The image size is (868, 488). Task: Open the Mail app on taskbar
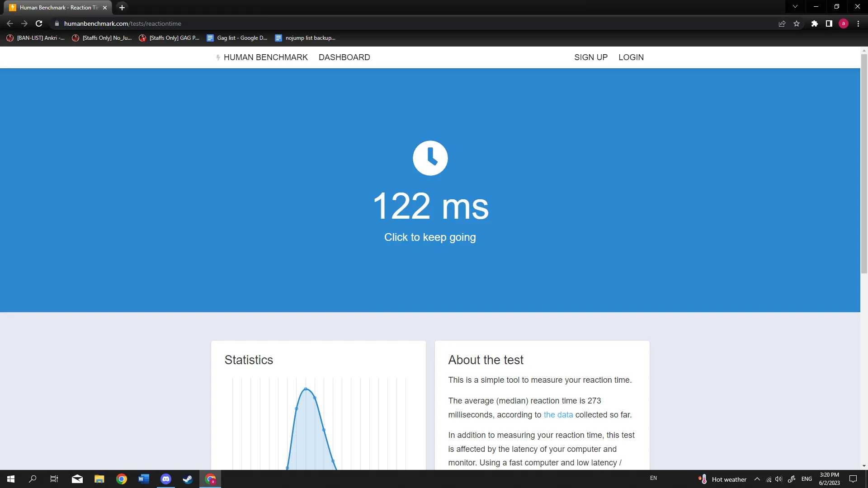click(77, 479)
